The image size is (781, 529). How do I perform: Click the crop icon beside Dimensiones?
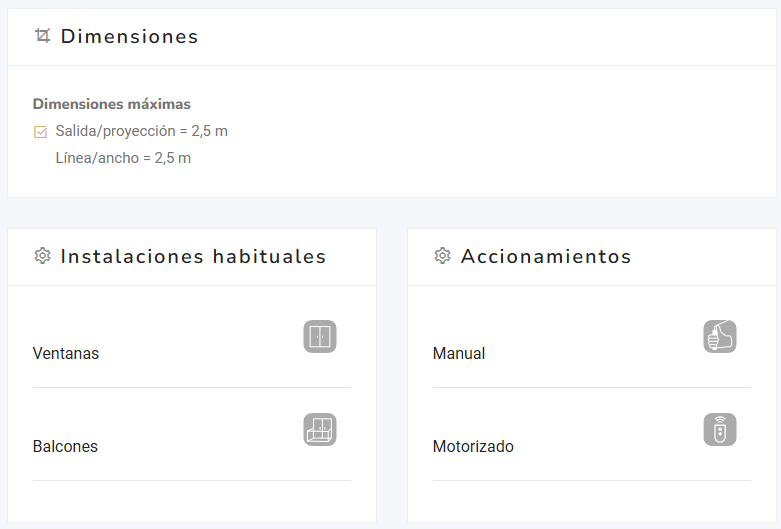(x=42, y=36)
